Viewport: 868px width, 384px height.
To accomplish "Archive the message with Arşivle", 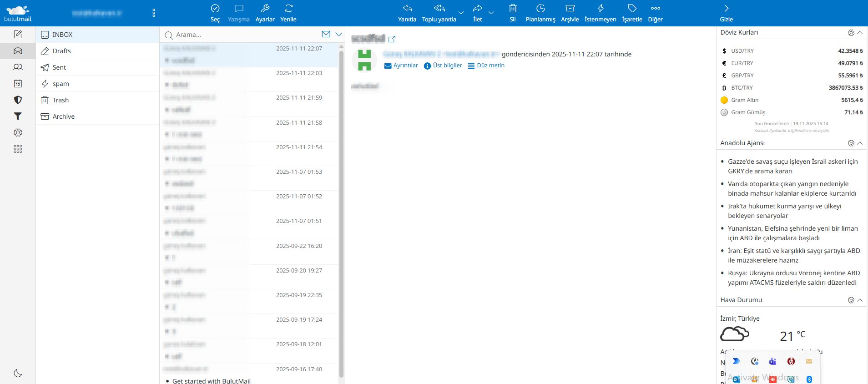I will pyautogui.click(x=570, y=13).
